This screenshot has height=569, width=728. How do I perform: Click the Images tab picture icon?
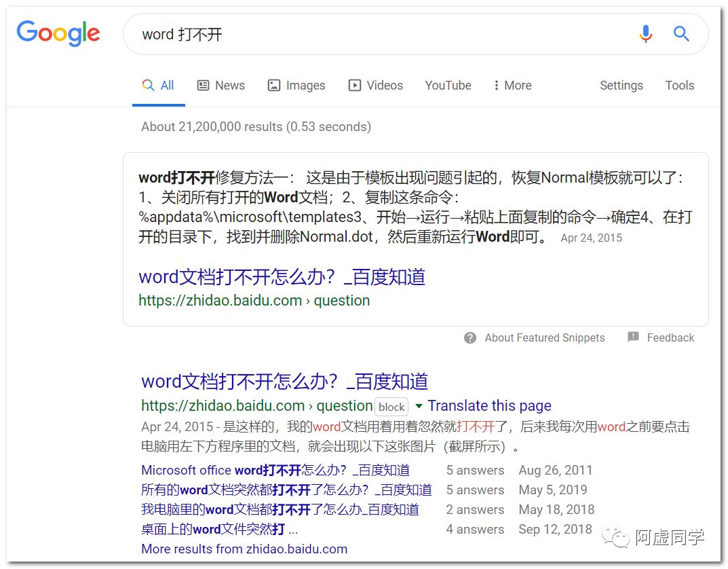coord(274,86)
